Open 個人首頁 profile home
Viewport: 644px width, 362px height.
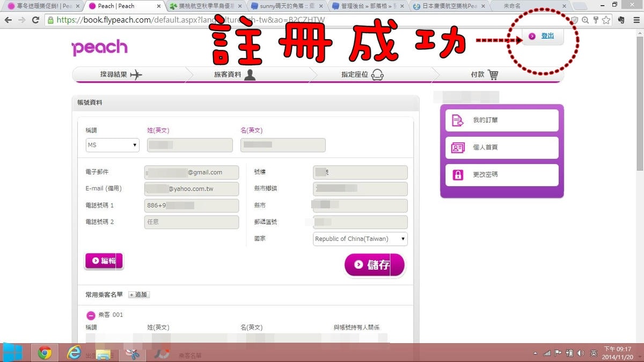click(x=502, y=147)
